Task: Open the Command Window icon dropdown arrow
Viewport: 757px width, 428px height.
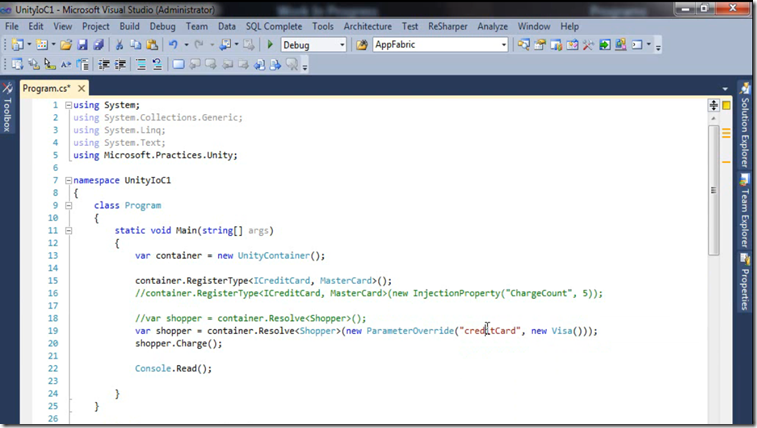Action: (x=648, y=45)
